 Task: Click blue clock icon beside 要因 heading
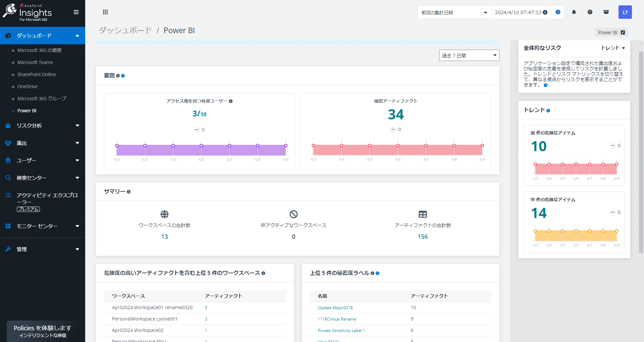click(x=123, y=76)
